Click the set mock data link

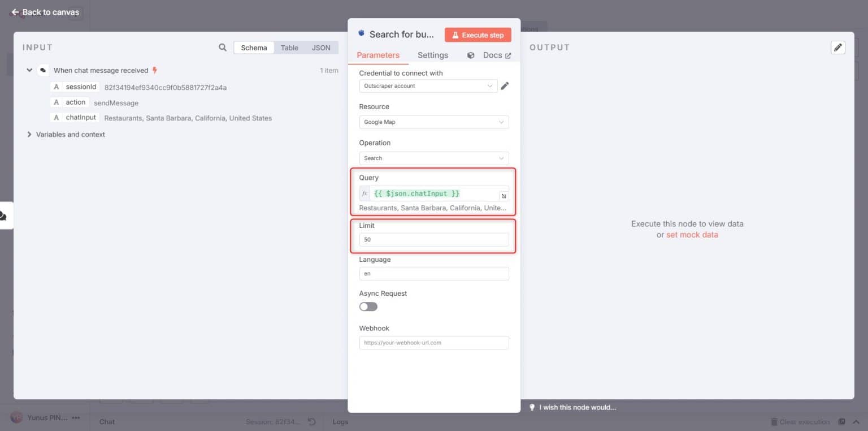click(x=692, y=235)
